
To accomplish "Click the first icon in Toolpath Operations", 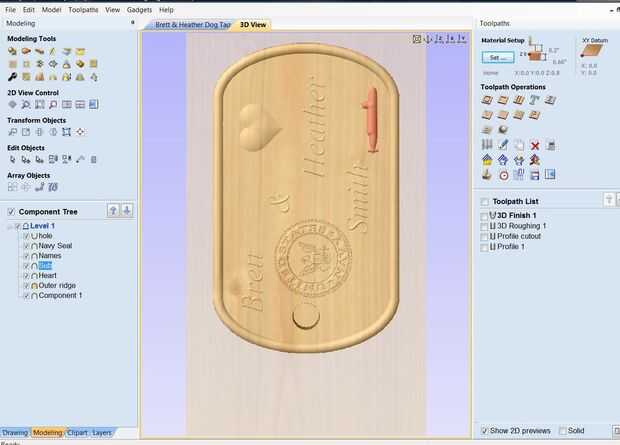I will point(487,100).
